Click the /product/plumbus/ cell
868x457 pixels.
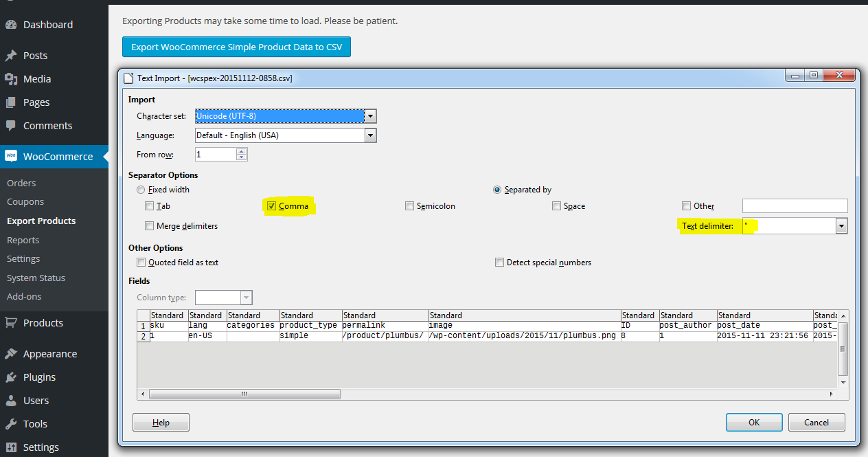(385, 336)
